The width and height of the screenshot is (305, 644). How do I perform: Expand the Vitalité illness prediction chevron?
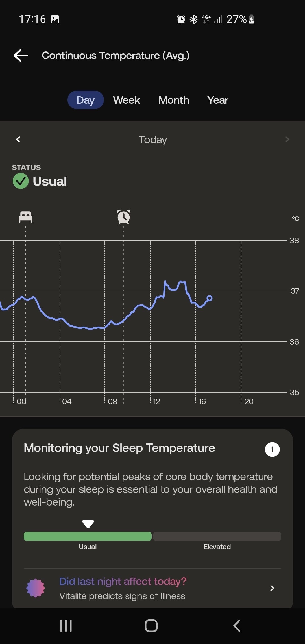click(x=272, y=588)
